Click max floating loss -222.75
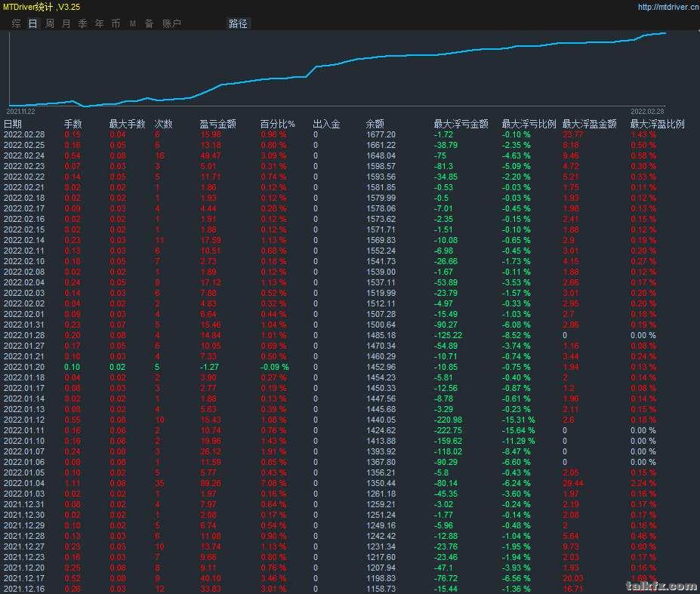Screen dimensions: 700x594 (448, 431)
